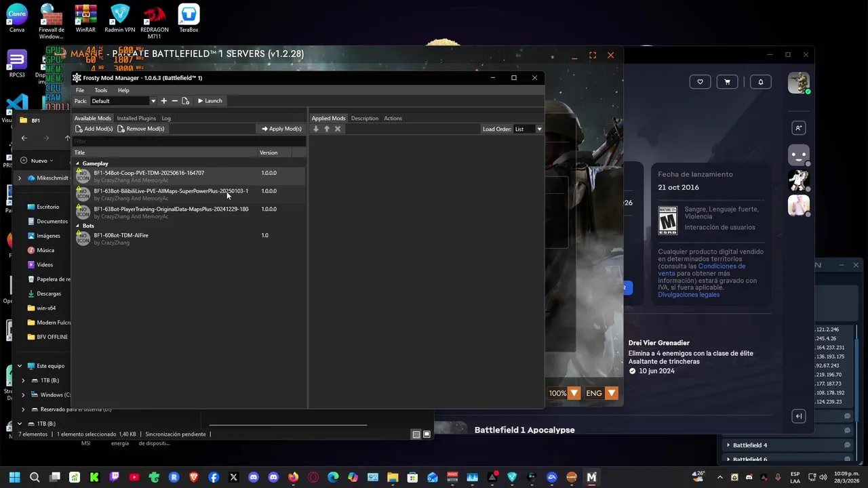Screen dimensions: 868x488
Task: Open the Tools menu in Frosty Mod Manager
Action: pos(101,90)
